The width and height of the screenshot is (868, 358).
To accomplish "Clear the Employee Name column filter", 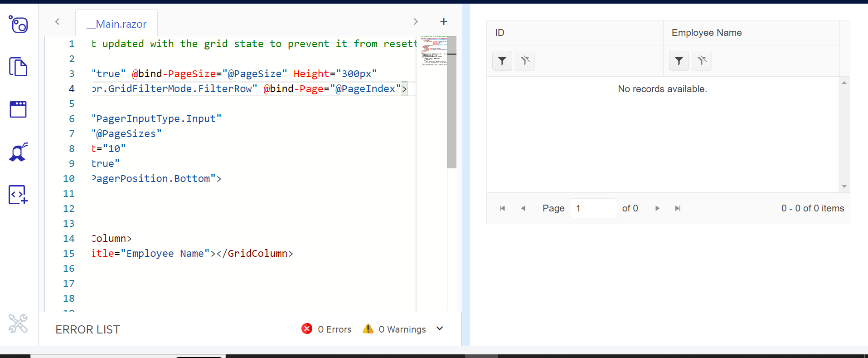I will click(x=702, y=61).
